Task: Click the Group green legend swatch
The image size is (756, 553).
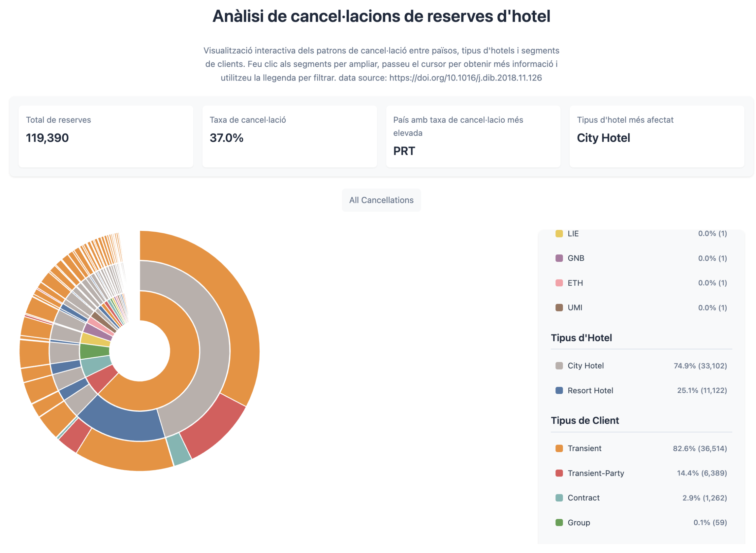Action: pyautogui.click(x=559, y=523)
